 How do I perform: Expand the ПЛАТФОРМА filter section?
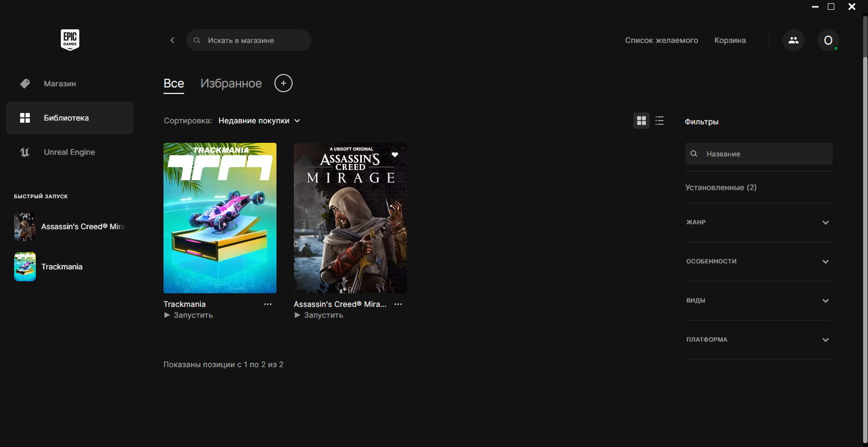[758, 339]
